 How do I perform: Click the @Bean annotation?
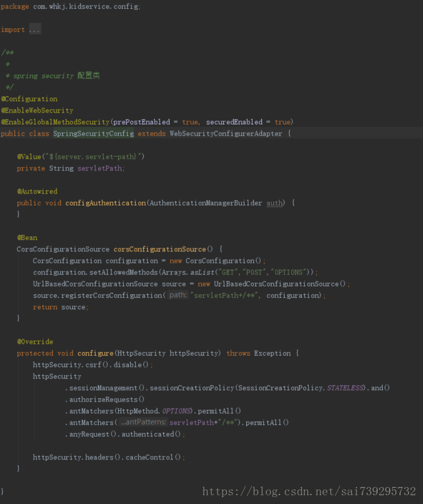click(x=27, y=238)
